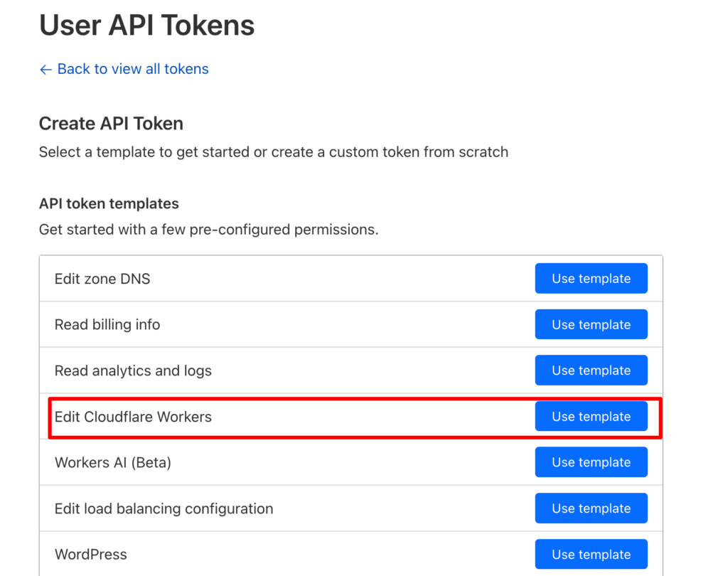
Task: Use template for Read billing info
Action: (x=591, y=324)
